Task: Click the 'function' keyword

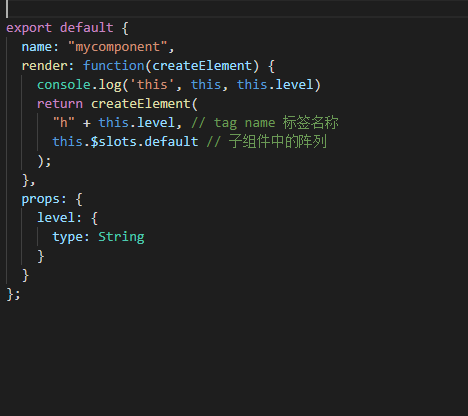Action: point(114,65)
